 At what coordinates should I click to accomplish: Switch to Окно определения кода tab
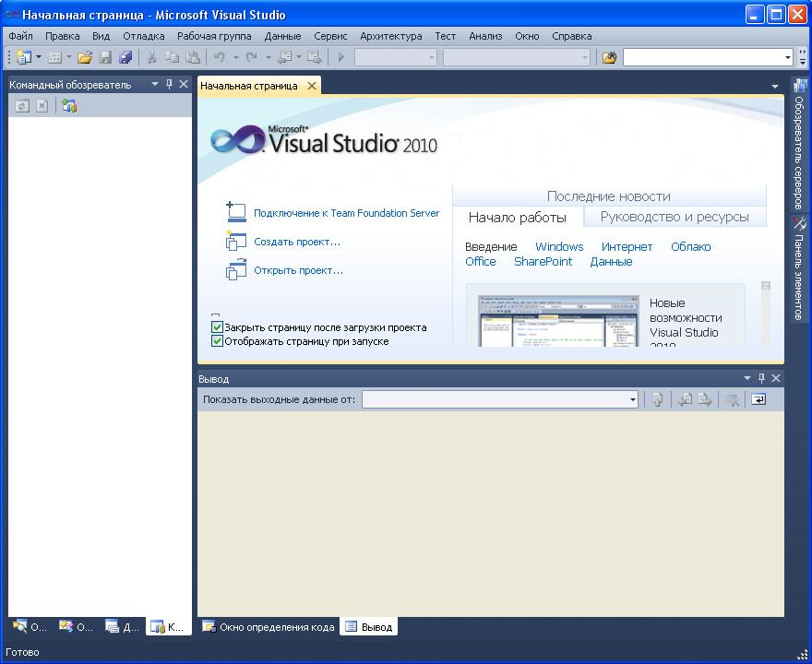point(269,627)
